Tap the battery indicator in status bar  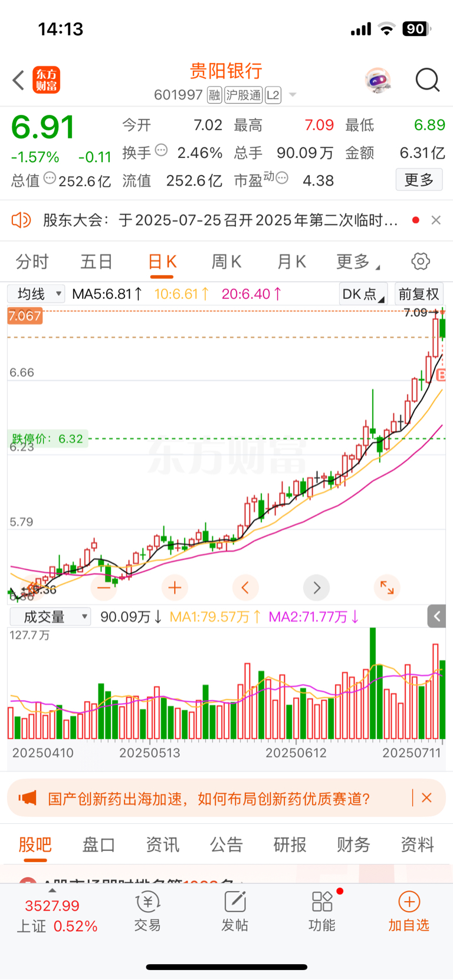416,29
